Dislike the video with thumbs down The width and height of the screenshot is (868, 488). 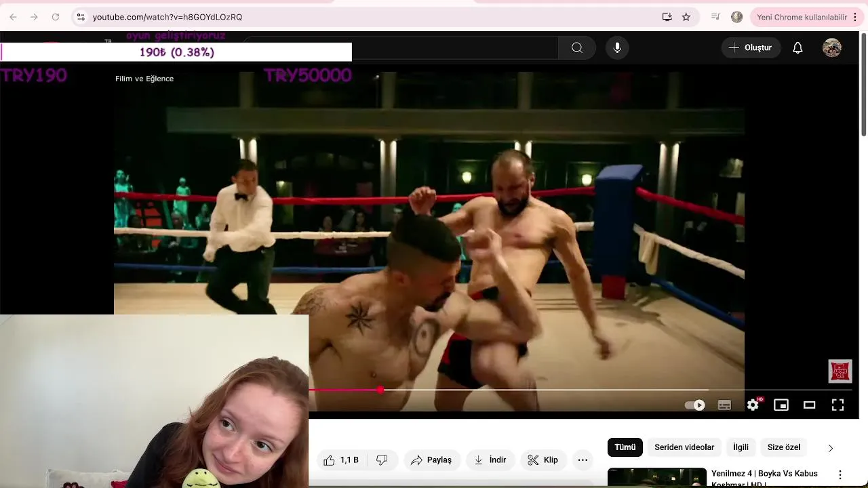click(382, 460)
